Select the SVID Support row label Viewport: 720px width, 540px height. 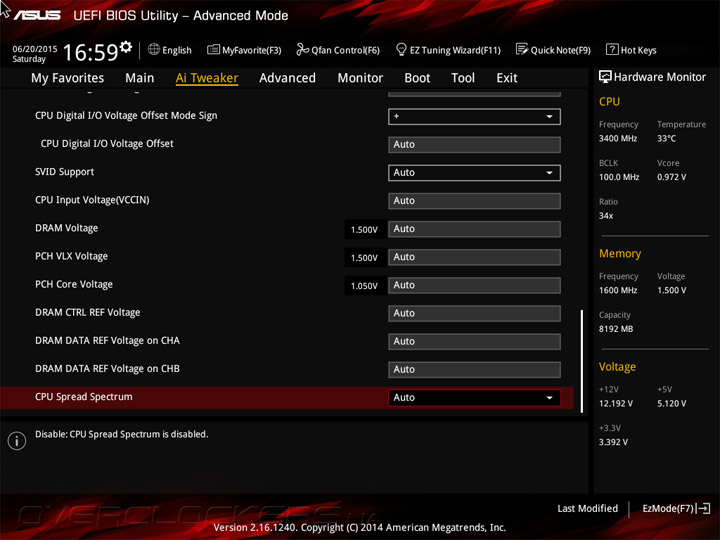(64, 172)
